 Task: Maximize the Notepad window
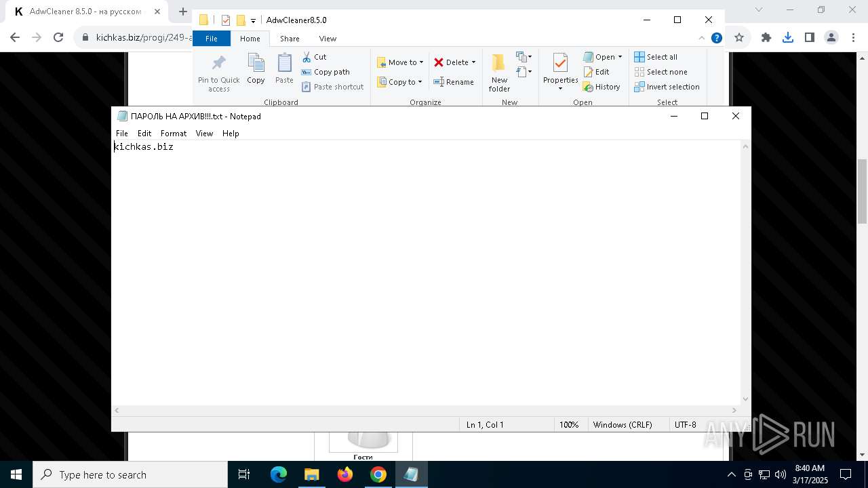(705, 116)
